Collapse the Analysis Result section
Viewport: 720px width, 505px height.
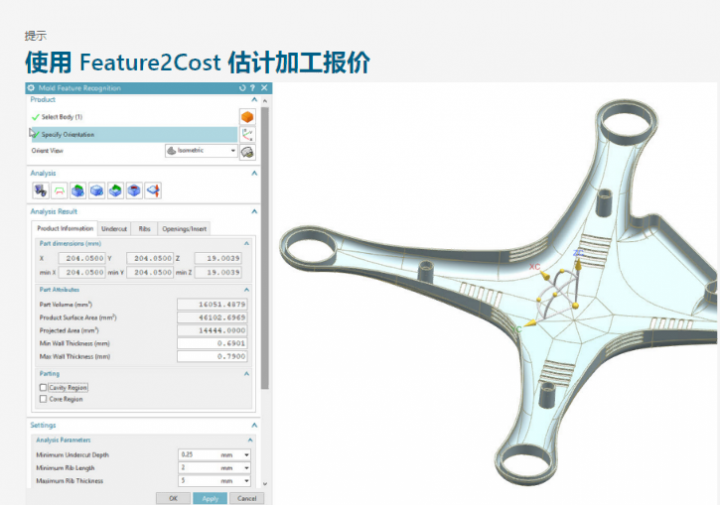click(254, 211)
